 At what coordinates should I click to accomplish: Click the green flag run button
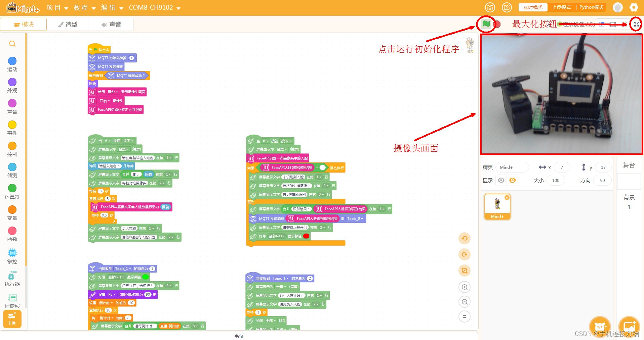(486, 24)
